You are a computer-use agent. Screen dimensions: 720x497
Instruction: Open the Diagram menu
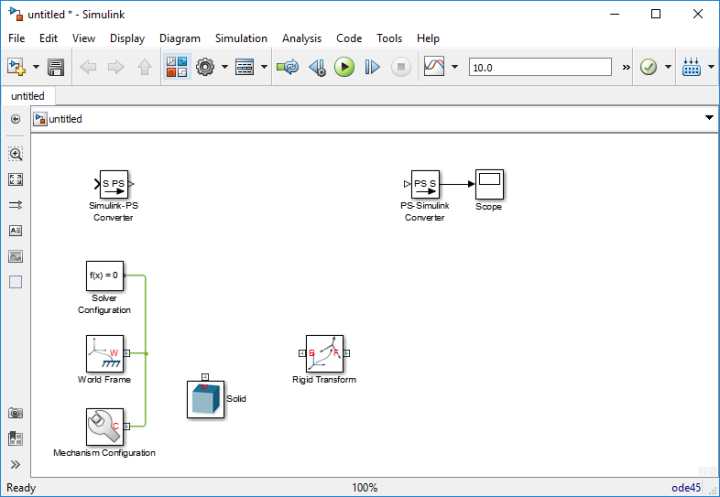(x=180, y=39)
